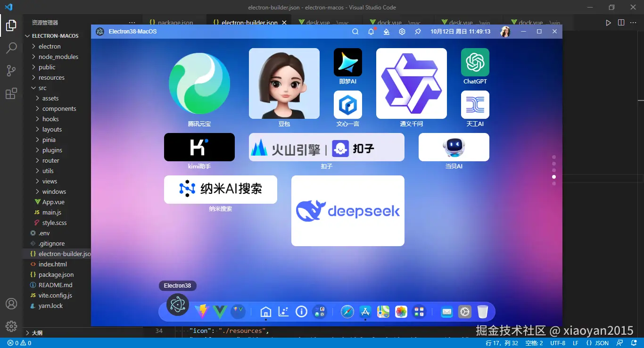Expand the components folder
Image resolution: width=644 pixels, height=348 pixels.
coord(59,108)
